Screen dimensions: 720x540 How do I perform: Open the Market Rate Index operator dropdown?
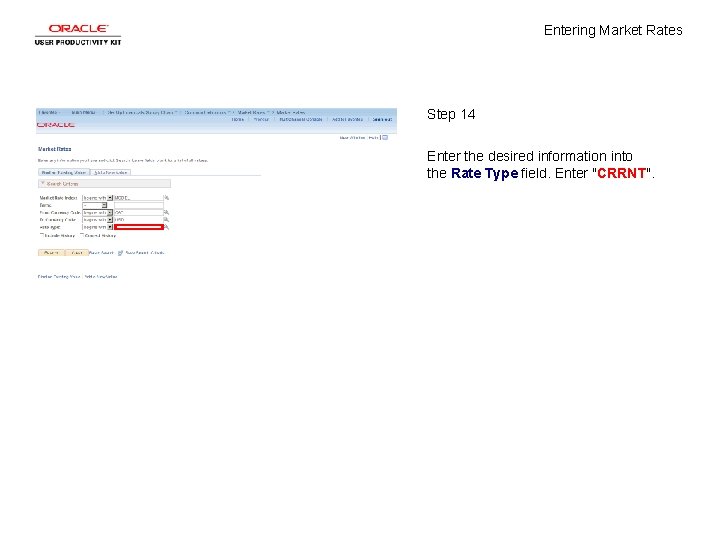point(110,198)
